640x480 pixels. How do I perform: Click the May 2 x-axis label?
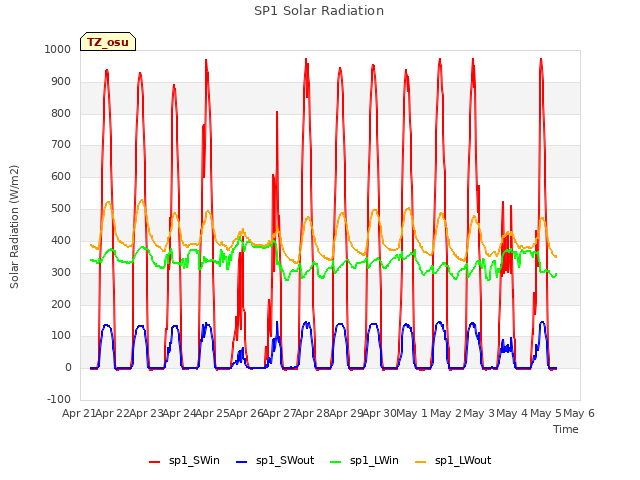[446, 413]
